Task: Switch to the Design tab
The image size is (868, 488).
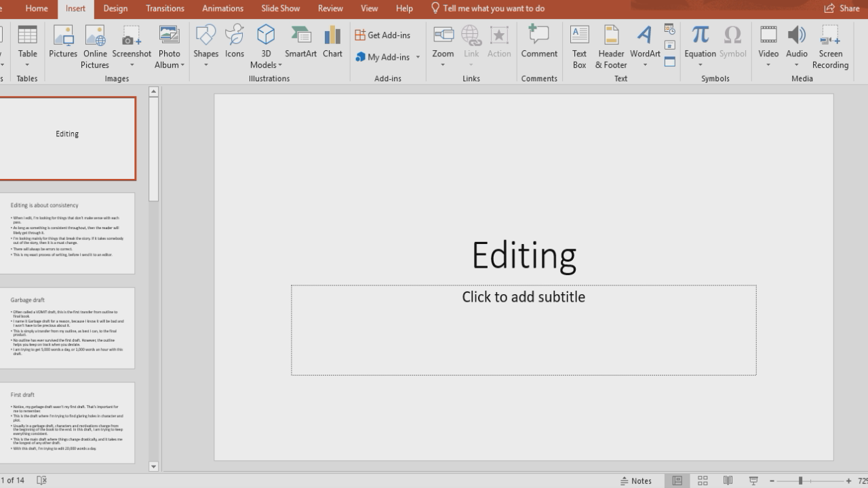Action: pos(115,8)
